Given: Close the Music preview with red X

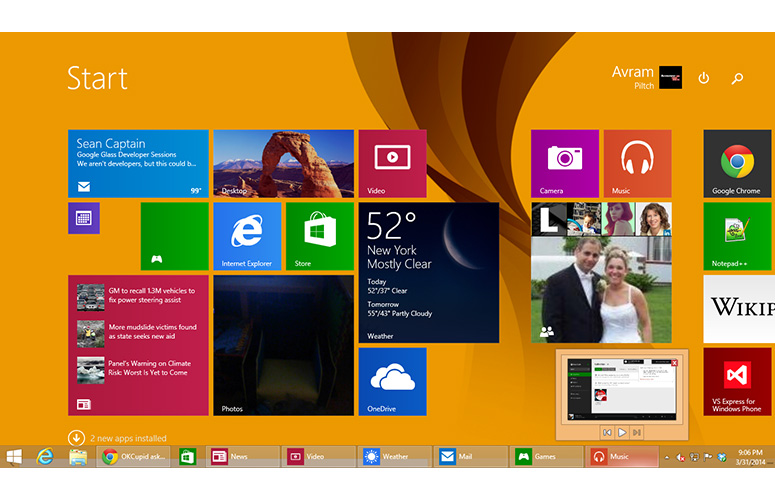Looking at the screenshot, I should point(674,363).
